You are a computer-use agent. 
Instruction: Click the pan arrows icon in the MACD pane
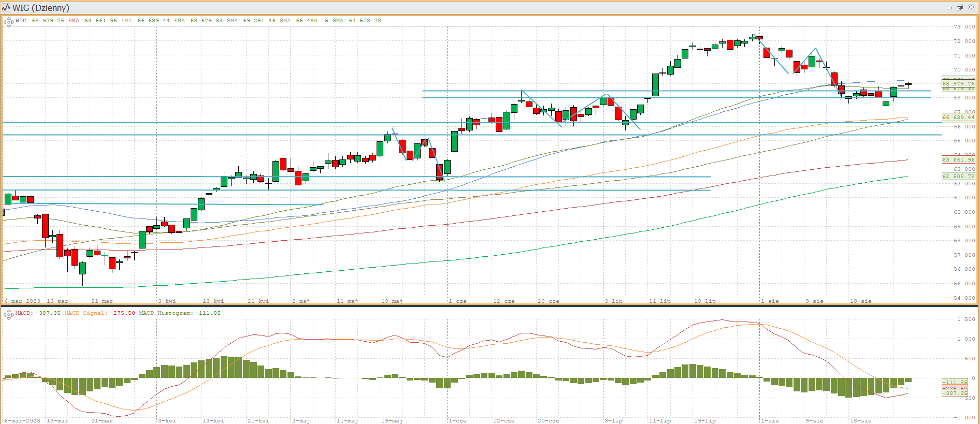pyautogui.click(x=8, y=314)
